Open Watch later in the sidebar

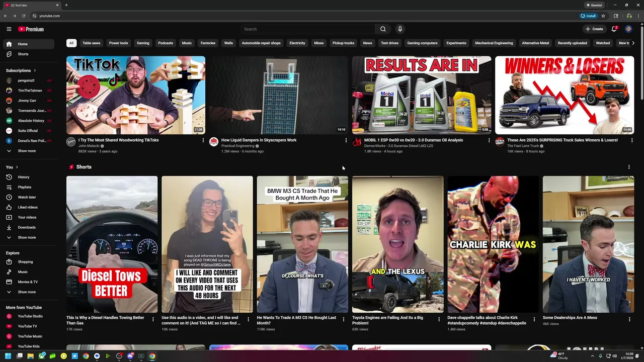click(28, 197)
